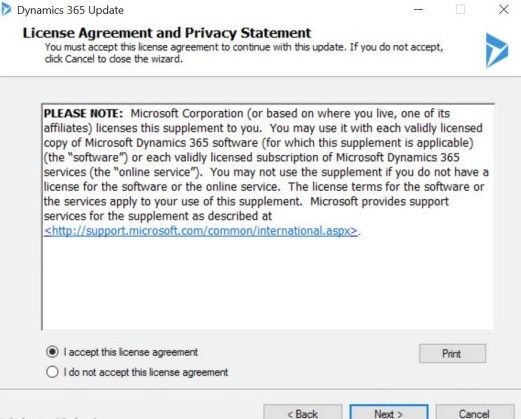This screenshot has width=521, height=419.
Task: Click the large Dynamics 365 logo in header
Action: click(497, 50)
